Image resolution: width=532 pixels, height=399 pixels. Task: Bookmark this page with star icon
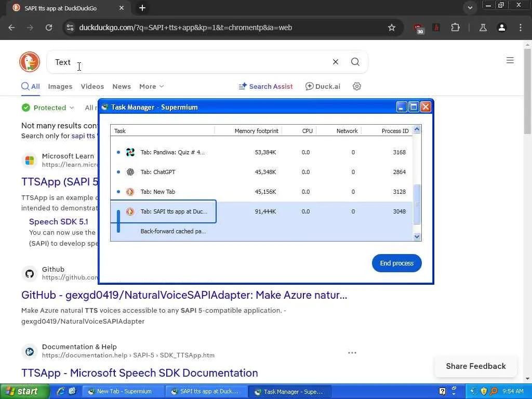click(x=392, y=28)
